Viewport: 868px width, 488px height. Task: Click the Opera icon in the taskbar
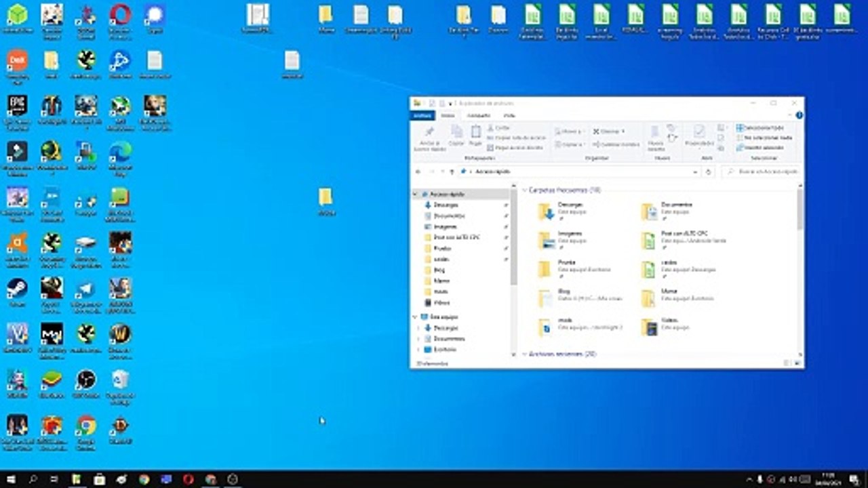coord(188,479)
